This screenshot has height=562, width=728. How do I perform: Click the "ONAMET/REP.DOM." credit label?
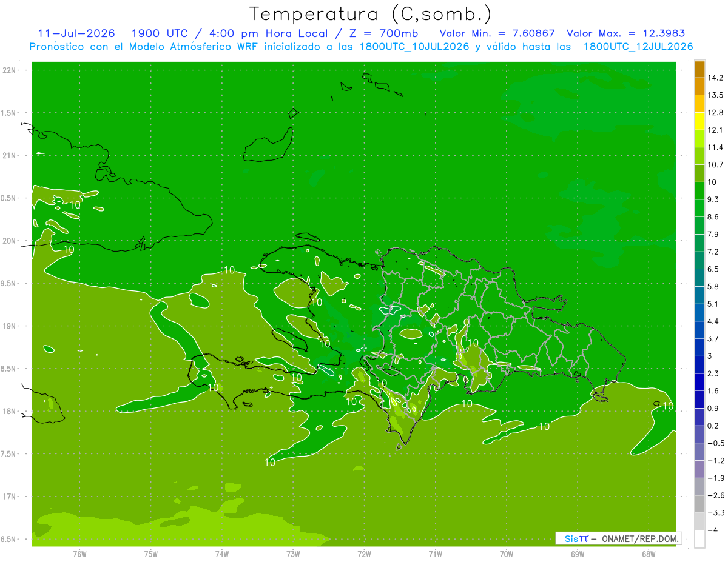pos(639,538)
